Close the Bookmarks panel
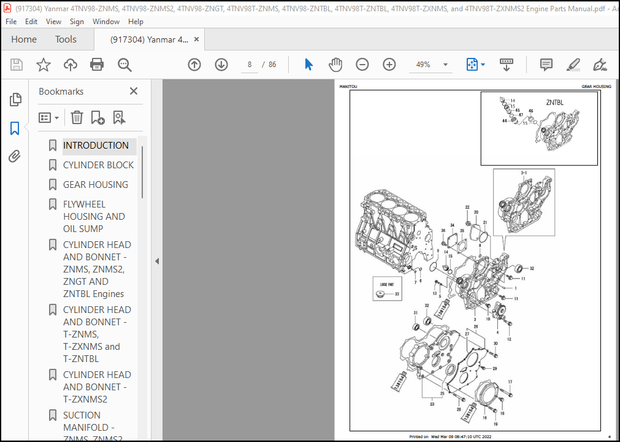 [x=134, y=91]
